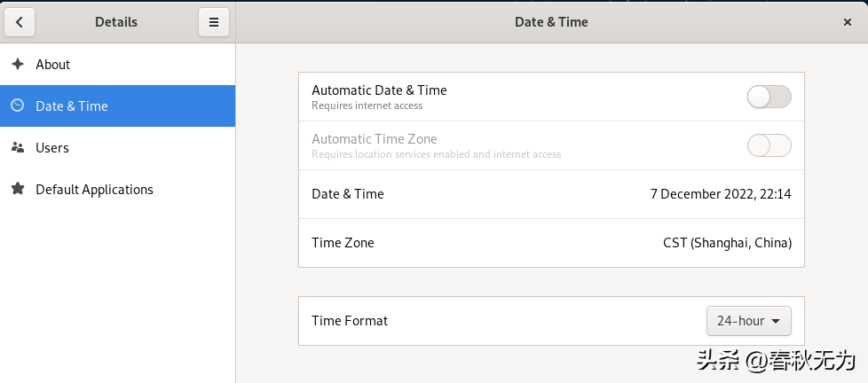Enable Automatic Date & Time switch
Viewport: 868px width, 383px height.
coord(769,97)
